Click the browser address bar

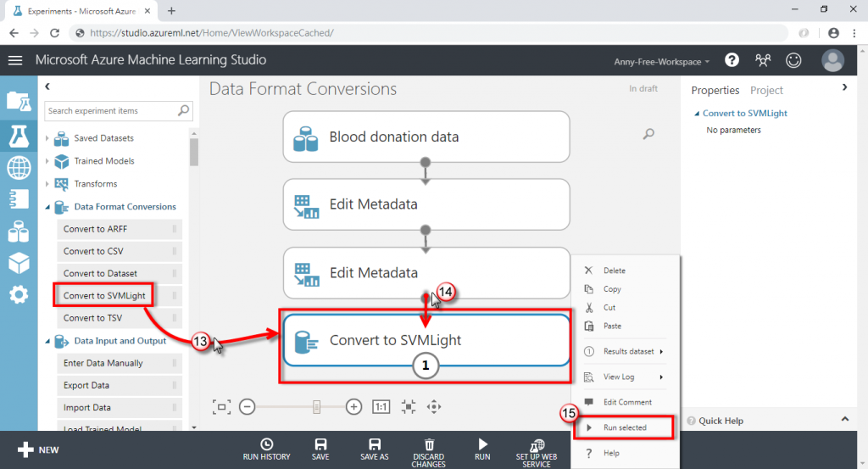[x=429, y=33]
